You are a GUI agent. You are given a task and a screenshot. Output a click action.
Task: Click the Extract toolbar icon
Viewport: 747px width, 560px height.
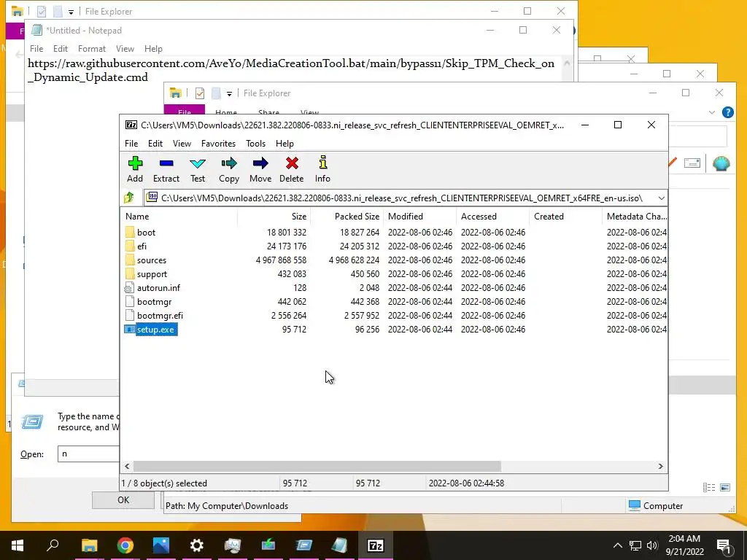pos(166,169)
